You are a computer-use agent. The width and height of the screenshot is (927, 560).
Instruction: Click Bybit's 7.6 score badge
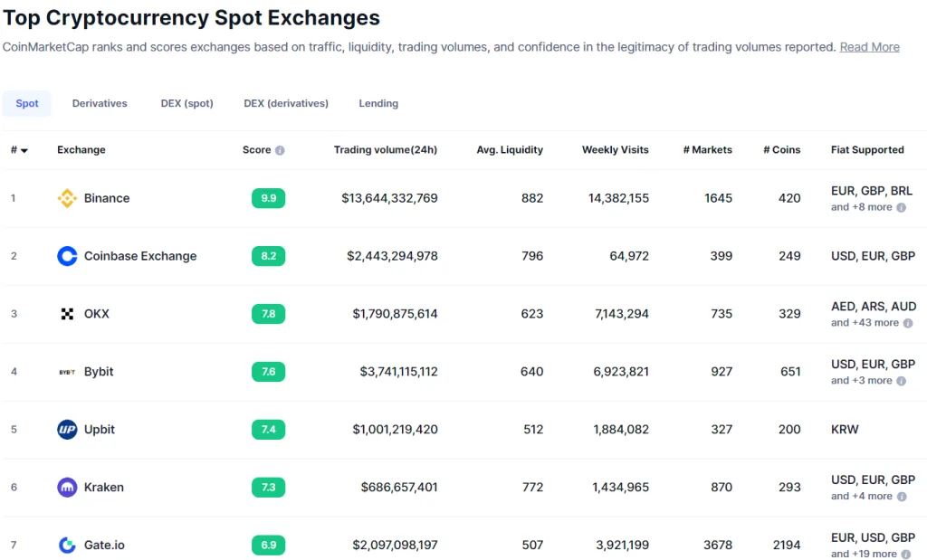pos(268,372)
